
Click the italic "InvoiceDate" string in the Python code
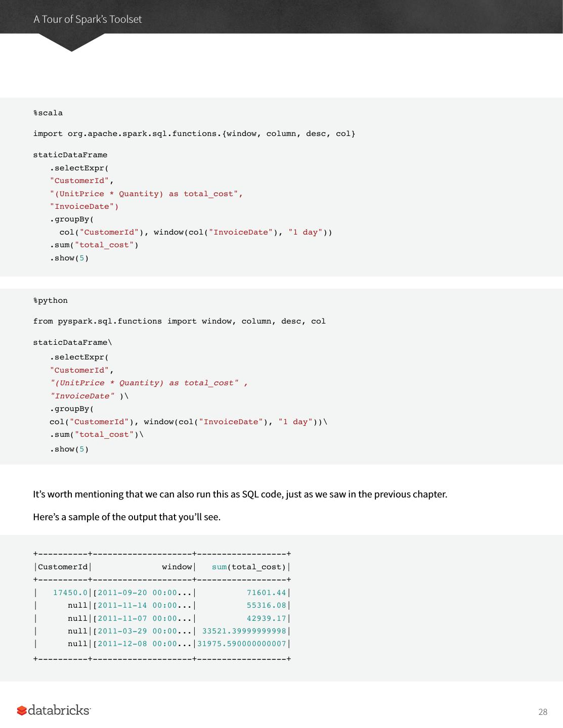coord(82,396)
